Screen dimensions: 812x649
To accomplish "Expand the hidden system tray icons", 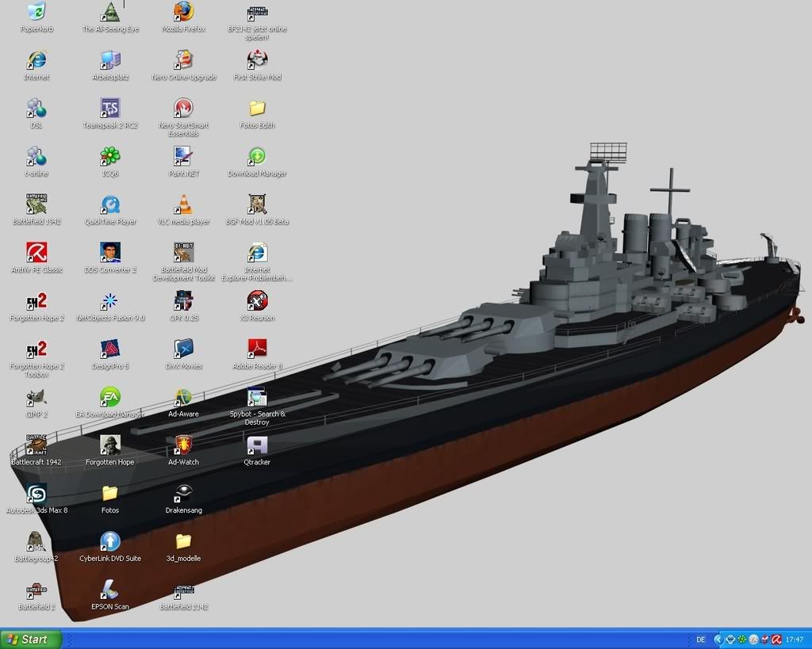I will pyautogui.click(x=718, y=639).
